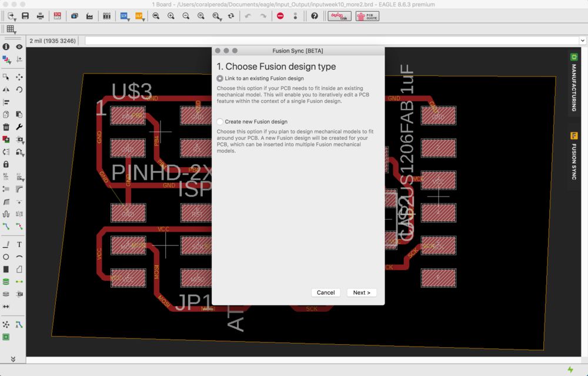Open the design blocks library icon
Viewport: 588px width, 376px height.
[x=106, y=16]
